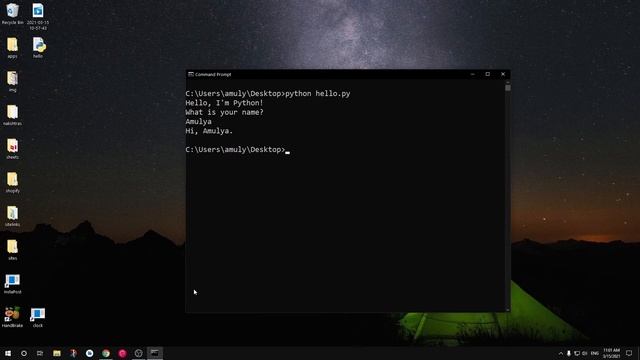Open the shopify folder on desktop
This screenshot has height=360, width=640.
click(x=12, y=182)
